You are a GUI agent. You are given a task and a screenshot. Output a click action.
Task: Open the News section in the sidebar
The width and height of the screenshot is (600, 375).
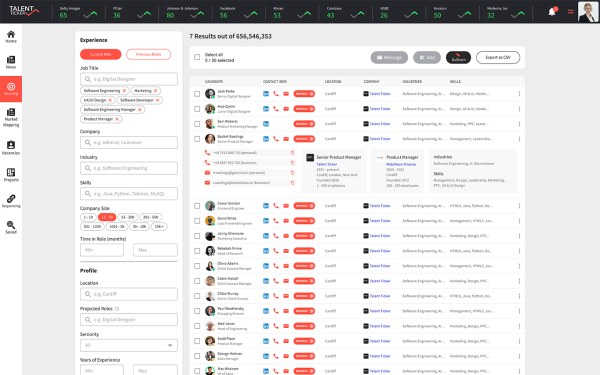pyautogui.click(x=11, y=62)
